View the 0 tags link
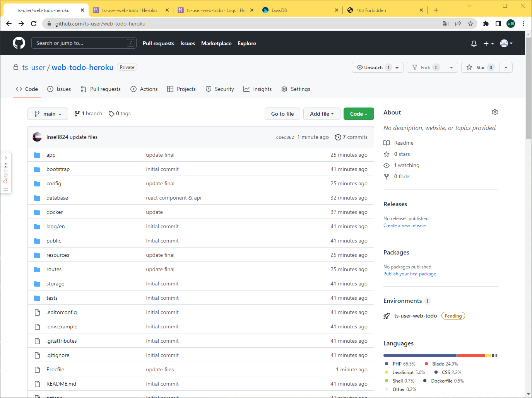This screenshot has width=532, height=398. coord(120,113)
